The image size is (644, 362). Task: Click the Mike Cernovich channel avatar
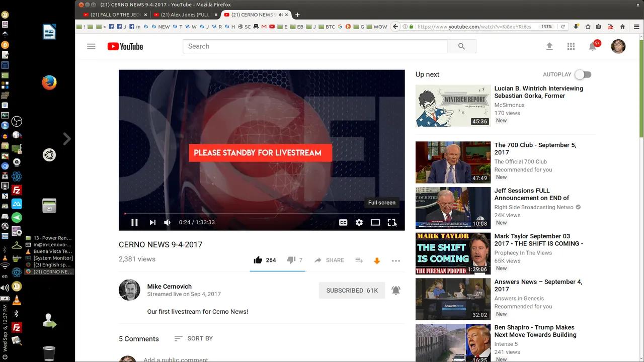(129, 290)
